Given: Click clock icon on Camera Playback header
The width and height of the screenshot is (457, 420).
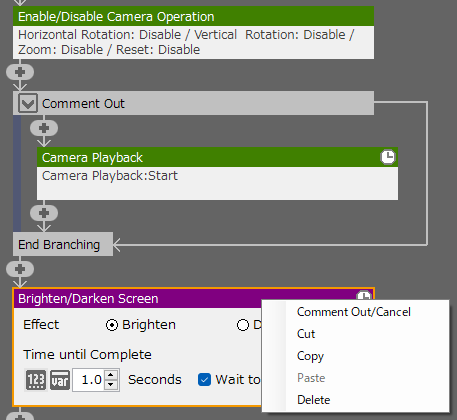Looking at the screenshot, I should pos(388,157).
